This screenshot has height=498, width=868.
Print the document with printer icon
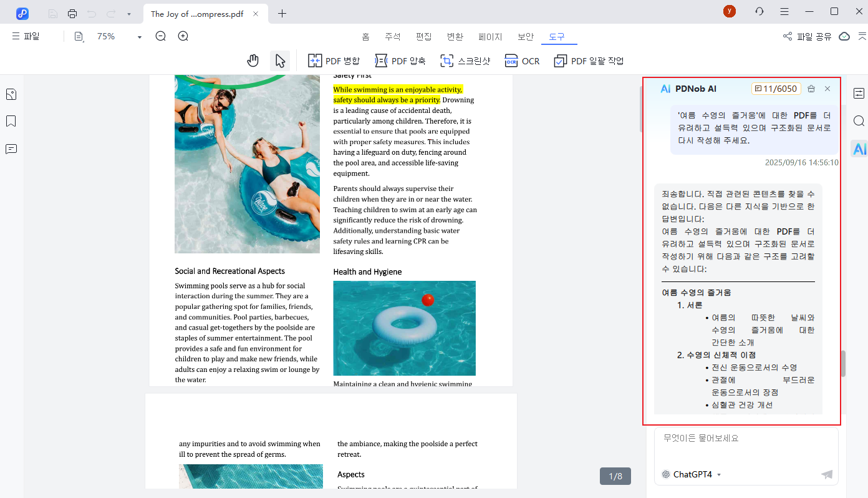coord(72,13)
